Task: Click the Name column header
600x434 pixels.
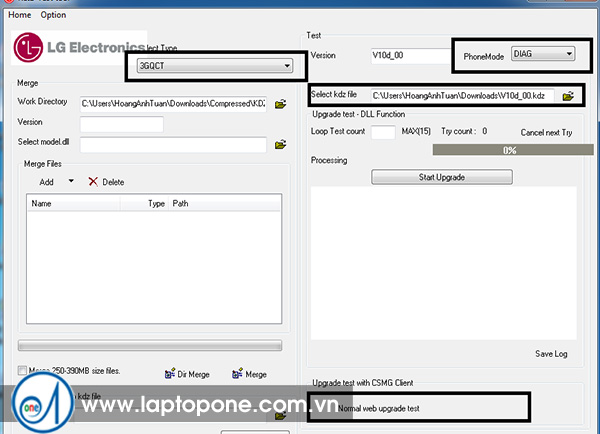Action: tap(74, 204)
